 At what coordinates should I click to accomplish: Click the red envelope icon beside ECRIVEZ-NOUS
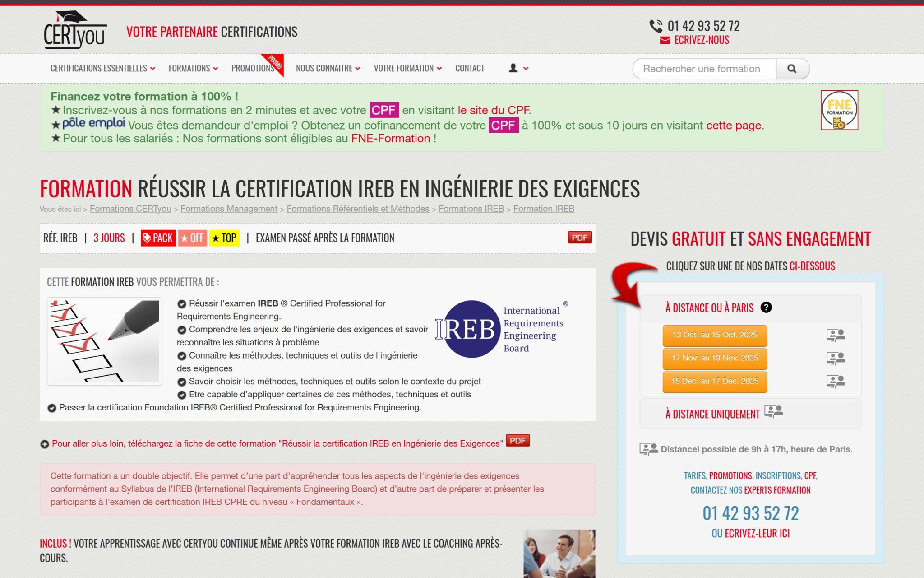coord(665,41)
